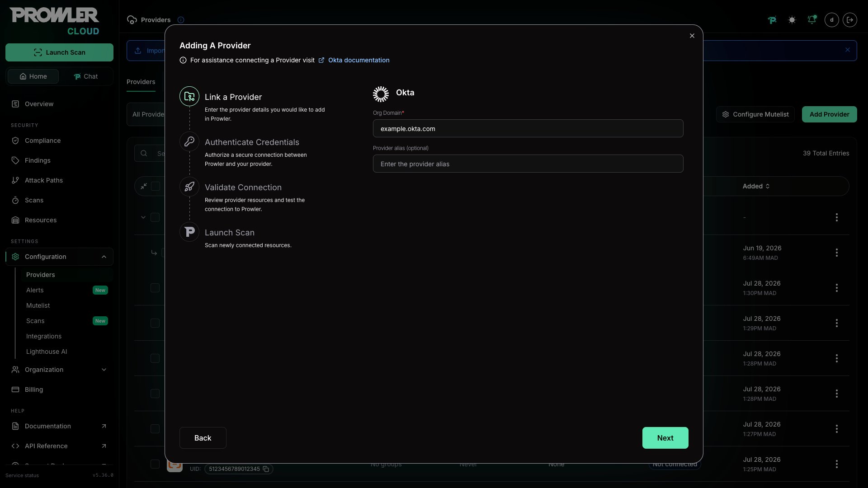Click the collapse-all arrows icon in table header

click(x=144, y=186)
